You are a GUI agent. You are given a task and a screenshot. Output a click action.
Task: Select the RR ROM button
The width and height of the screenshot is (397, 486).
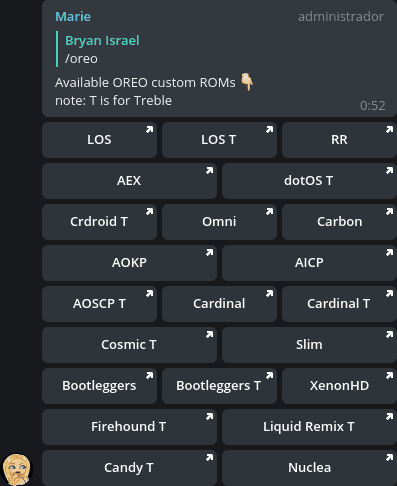[x=339, y=140]
